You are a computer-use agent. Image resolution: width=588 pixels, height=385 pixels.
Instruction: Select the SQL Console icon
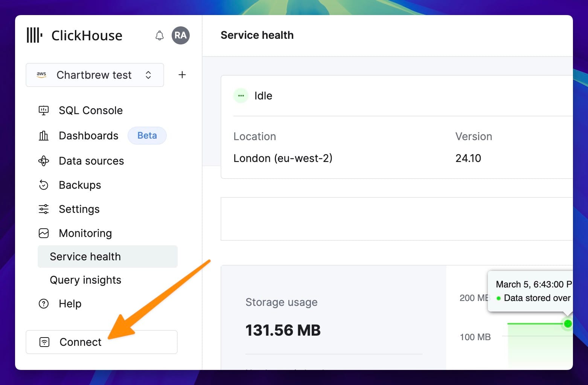pos(44,110)
